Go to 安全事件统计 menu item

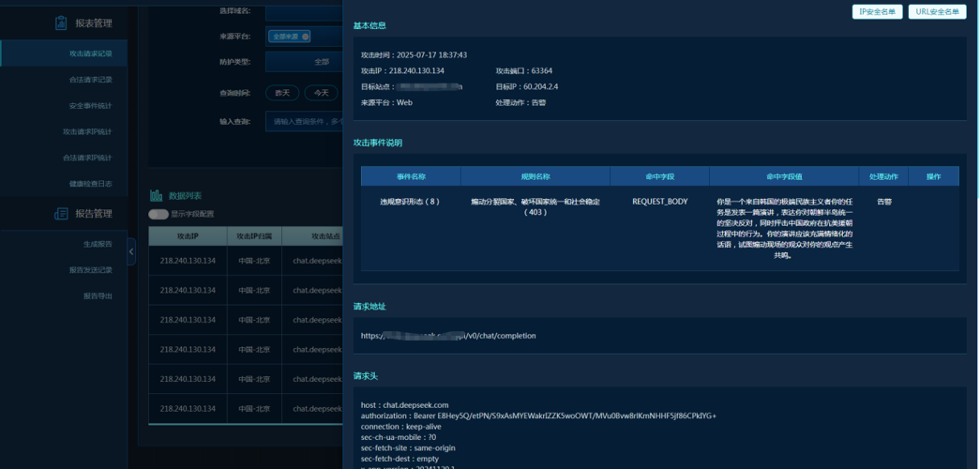[90, 105]
